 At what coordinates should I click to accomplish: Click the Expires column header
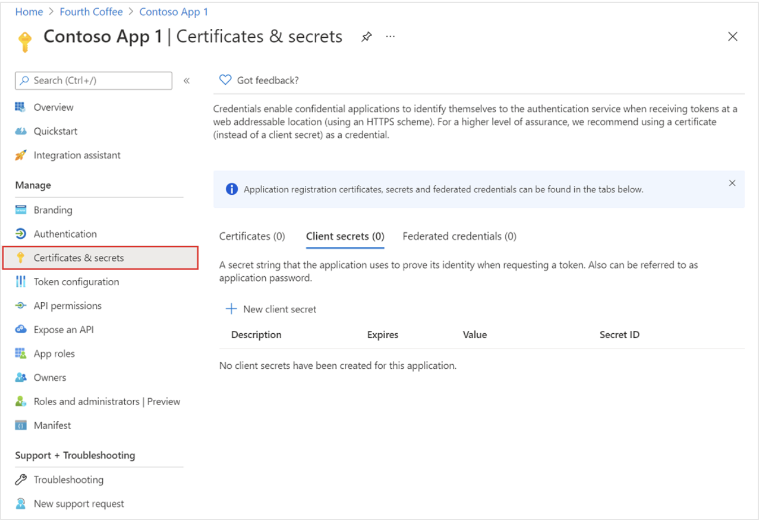(383, 335)
